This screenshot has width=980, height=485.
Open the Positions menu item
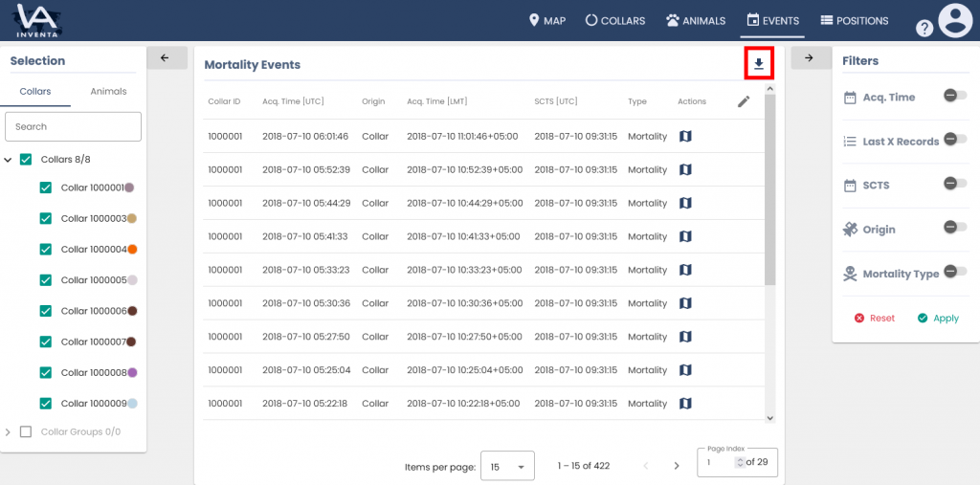(854, 20)
